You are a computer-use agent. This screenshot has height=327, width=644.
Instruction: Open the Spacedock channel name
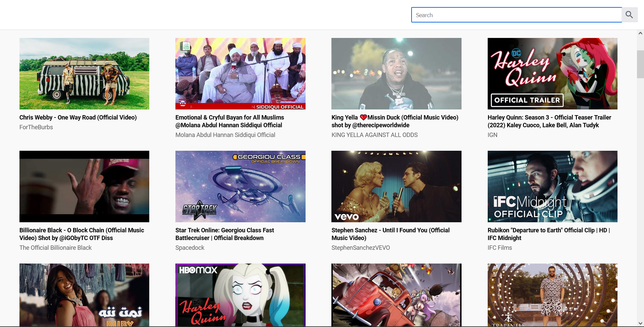(x=190, y=248)
